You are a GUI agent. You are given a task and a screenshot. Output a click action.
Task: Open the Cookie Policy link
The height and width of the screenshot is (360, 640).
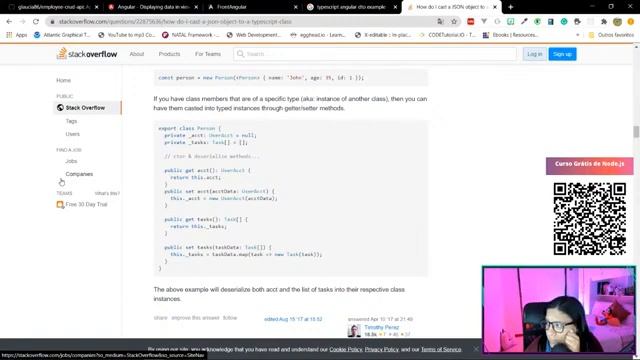pos(346,349)
